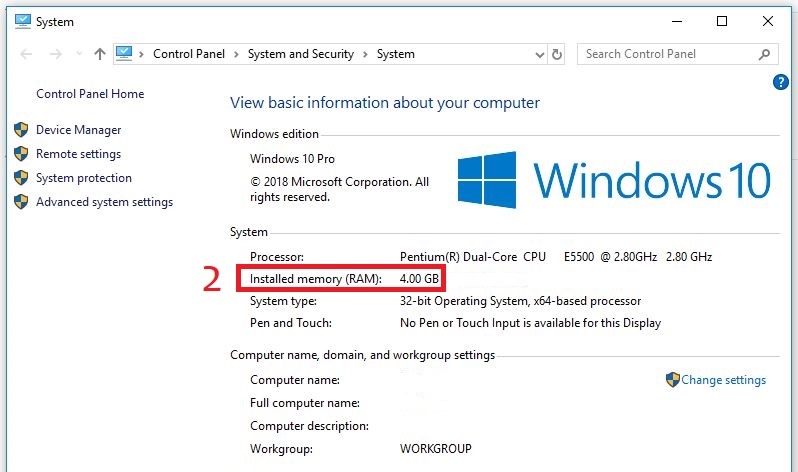798x472 pixels.
Task: Click the search magnifier icon
Action: (765, 54)
